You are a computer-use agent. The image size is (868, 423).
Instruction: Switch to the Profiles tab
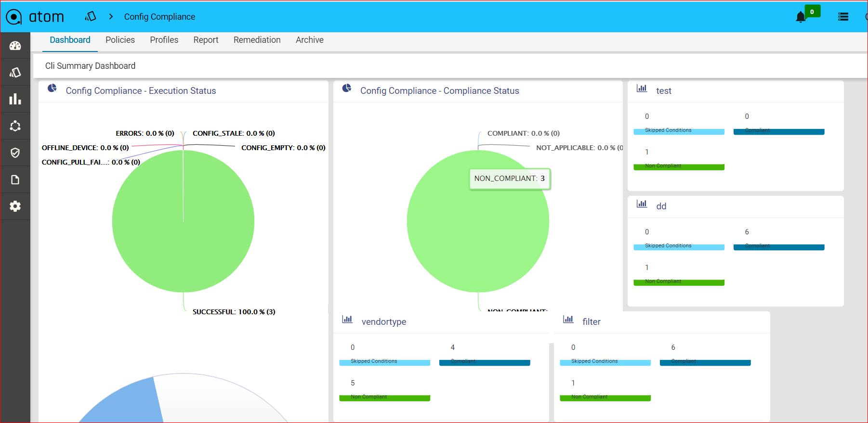[164, 40]
